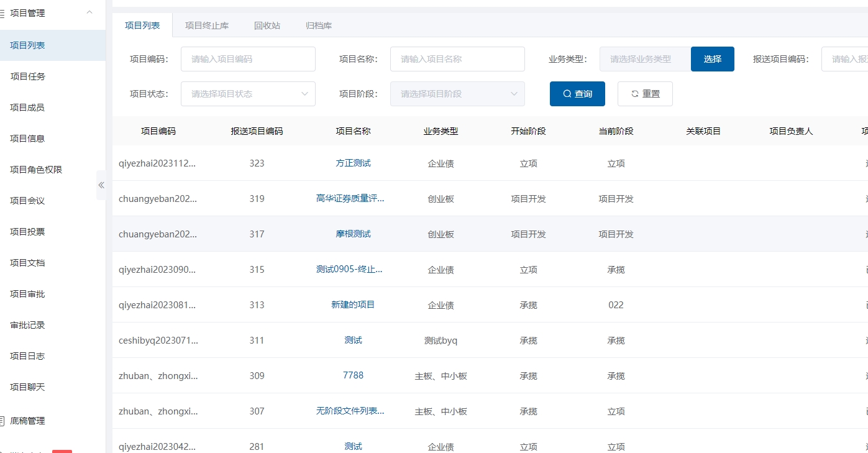Click the 022 current stage cell
Screen dimensions: 868x453
(616, 305)
